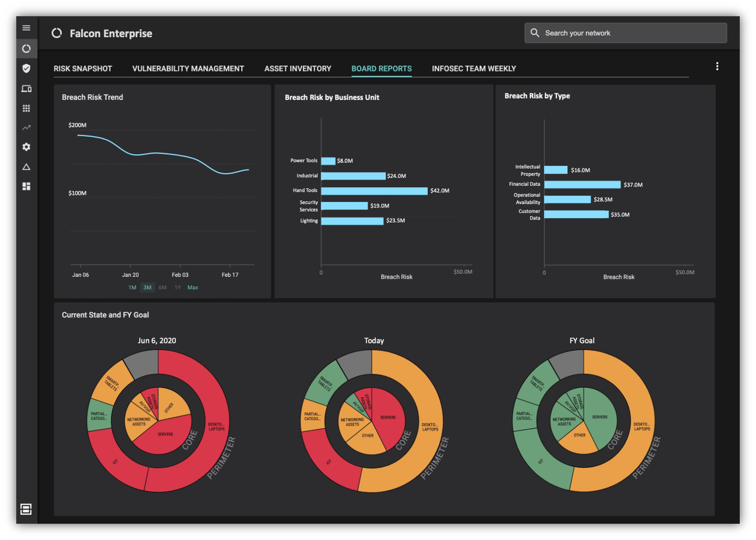Click Partial Category segment in FY Goal chart
The height and width of the screenshot is (540, 756).
point(524,416)
